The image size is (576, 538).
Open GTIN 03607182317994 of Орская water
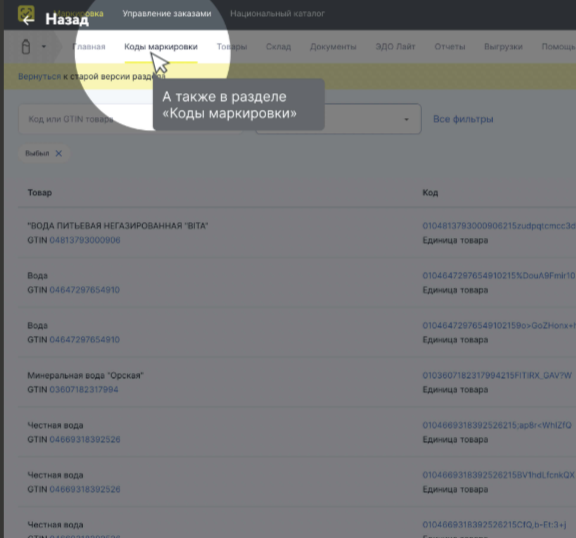point(84,390)
